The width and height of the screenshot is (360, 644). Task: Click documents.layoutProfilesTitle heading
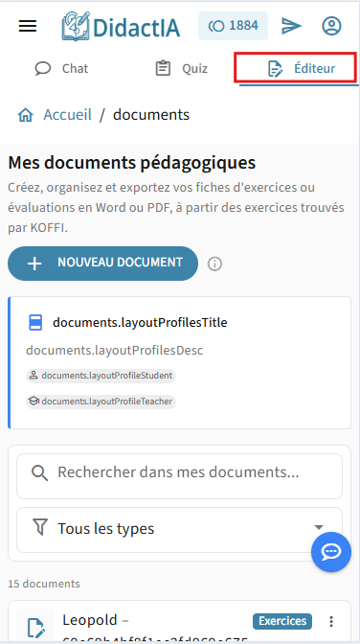coord(140,323)
